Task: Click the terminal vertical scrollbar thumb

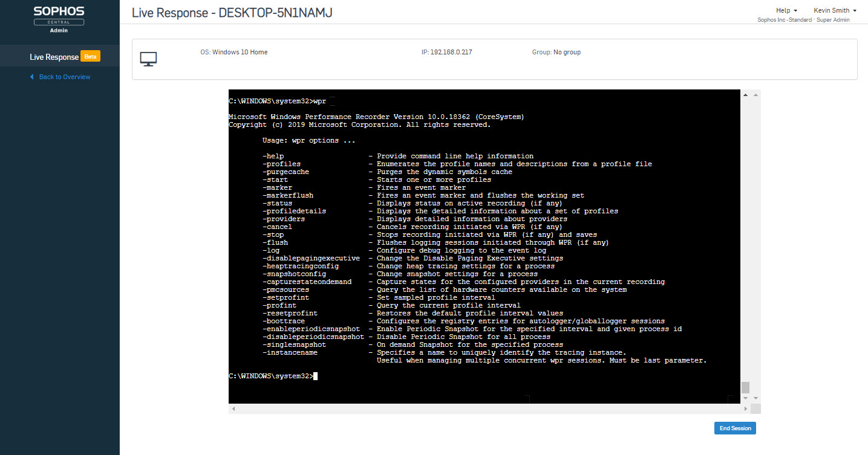Action: [x=745, y=387]
